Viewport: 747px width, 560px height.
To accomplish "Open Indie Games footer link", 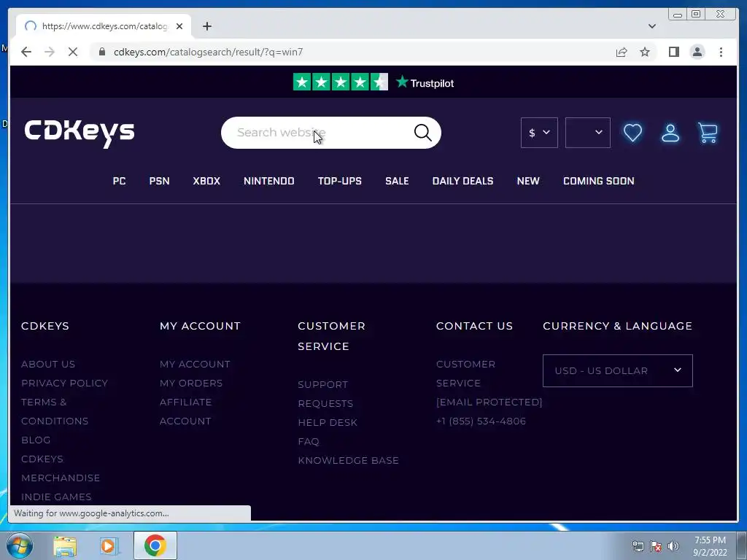I will 56,497.
